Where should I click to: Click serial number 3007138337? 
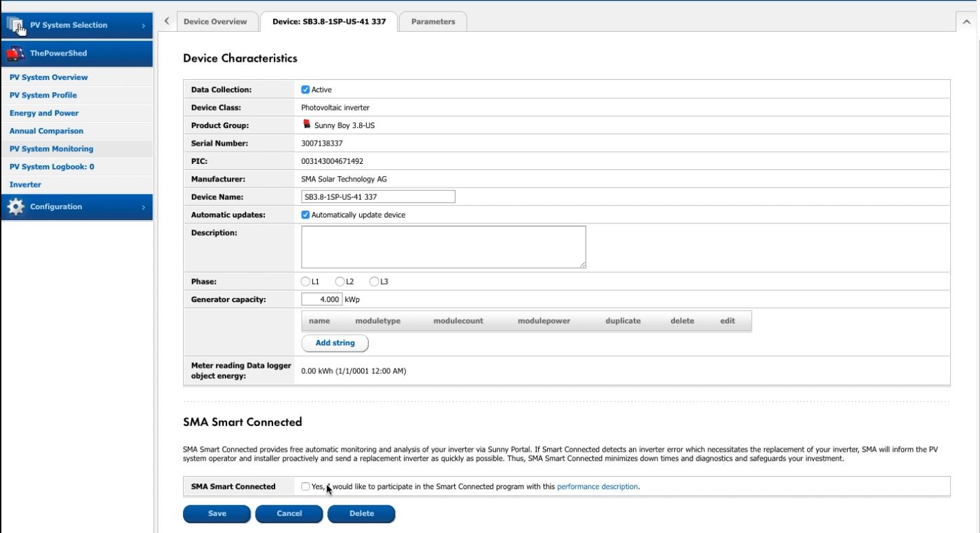[323, 144]
